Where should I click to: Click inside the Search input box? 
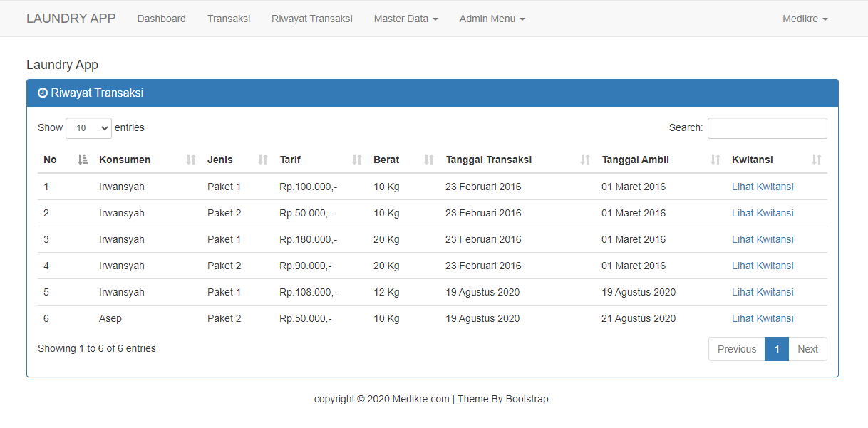(767, 127)
